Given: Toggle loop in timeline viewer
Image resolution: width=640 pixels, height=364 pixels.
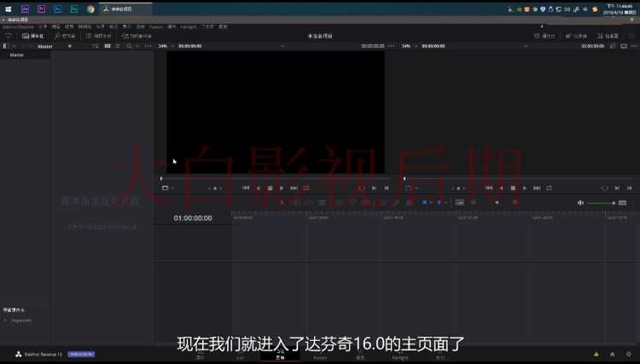Looking at the screenshot, I should point(549,188).
